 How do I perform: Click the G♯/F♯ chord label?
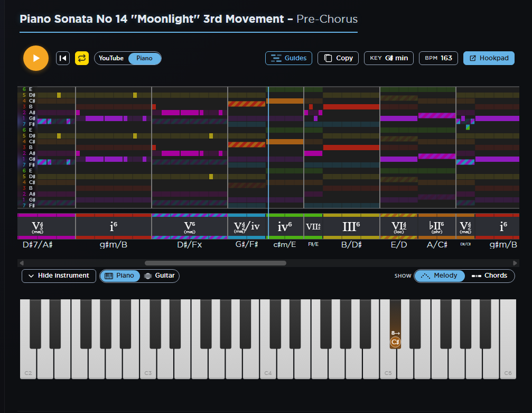tap(247, 244)
